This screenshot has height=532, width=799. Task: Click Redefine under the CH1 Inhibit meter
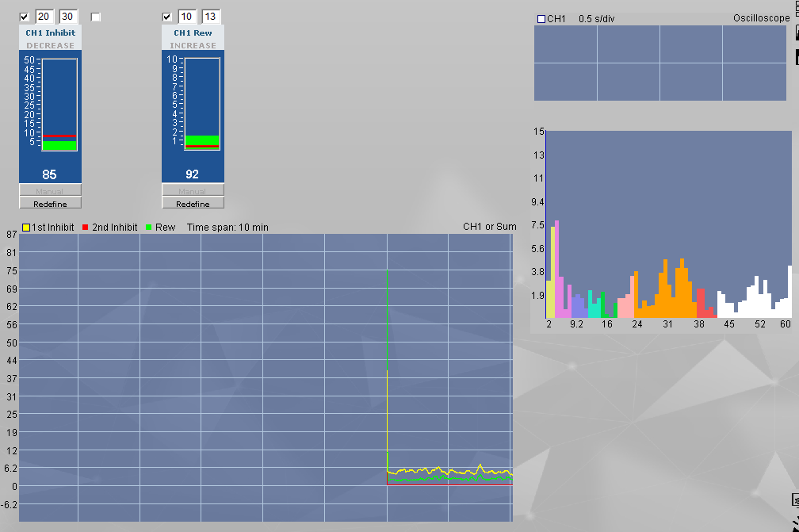pos(51,203)
